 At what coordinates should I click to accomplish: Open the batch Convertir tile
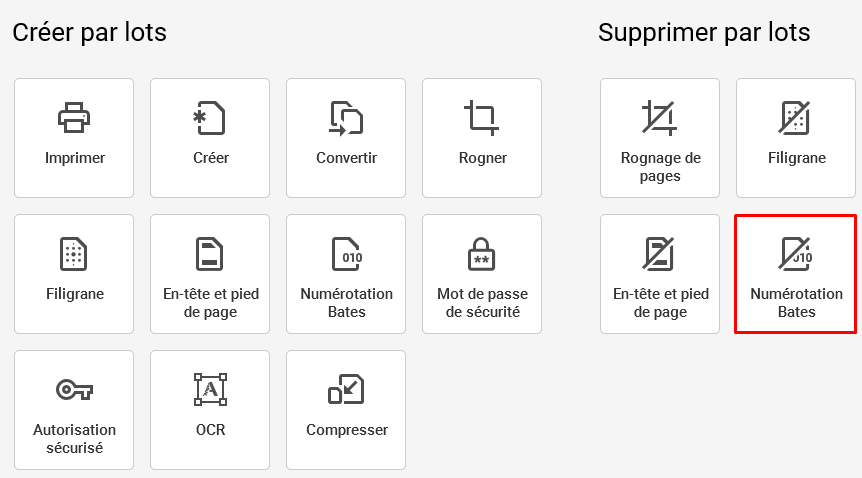346,138
